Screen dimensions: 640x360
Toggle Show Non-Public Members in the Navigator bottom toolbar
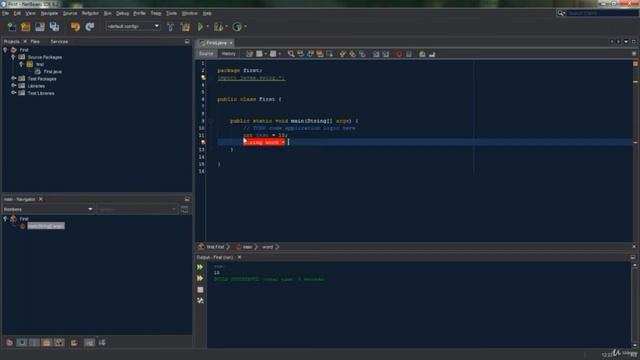pos(47,342)
